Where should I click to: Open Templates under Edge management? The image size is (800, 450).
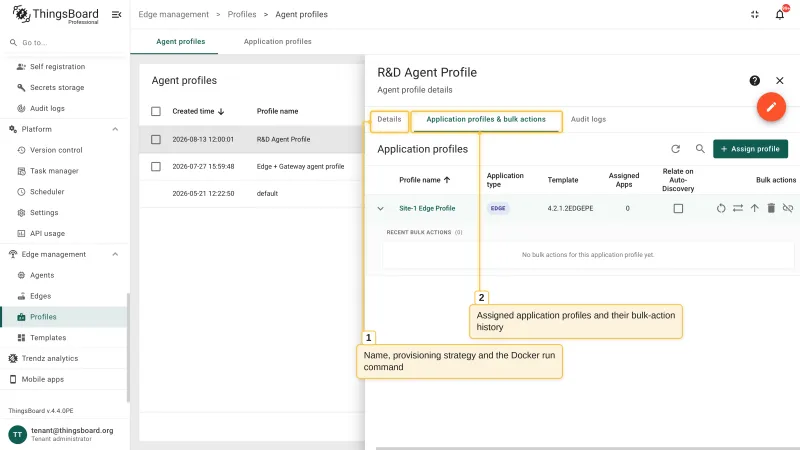point(64,338)
